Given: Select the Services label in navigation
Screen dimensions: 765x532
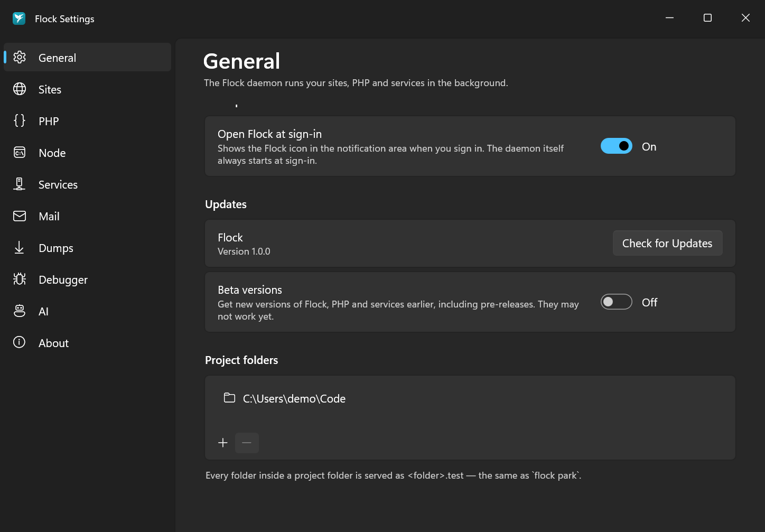Looking at the screenshot, I should 58,185.
